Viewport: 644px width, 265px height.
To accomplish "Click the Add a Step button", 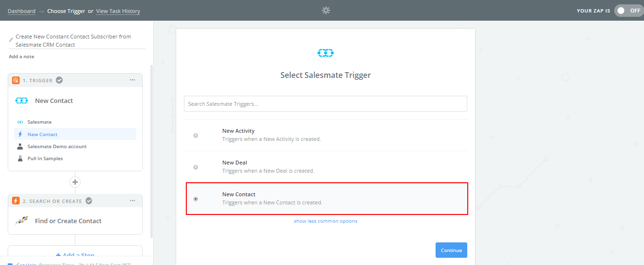I will [75, 254].
